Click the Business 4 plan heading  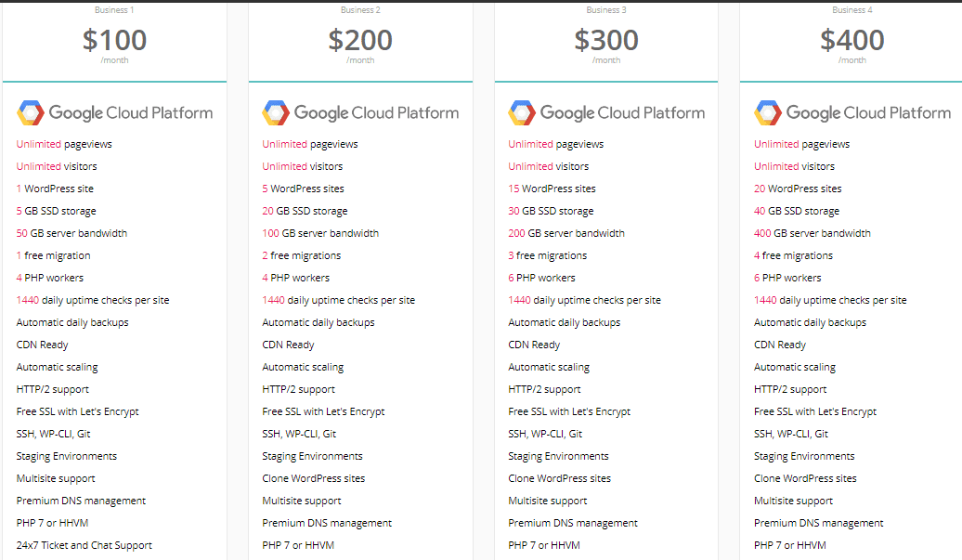click(852, 10)
